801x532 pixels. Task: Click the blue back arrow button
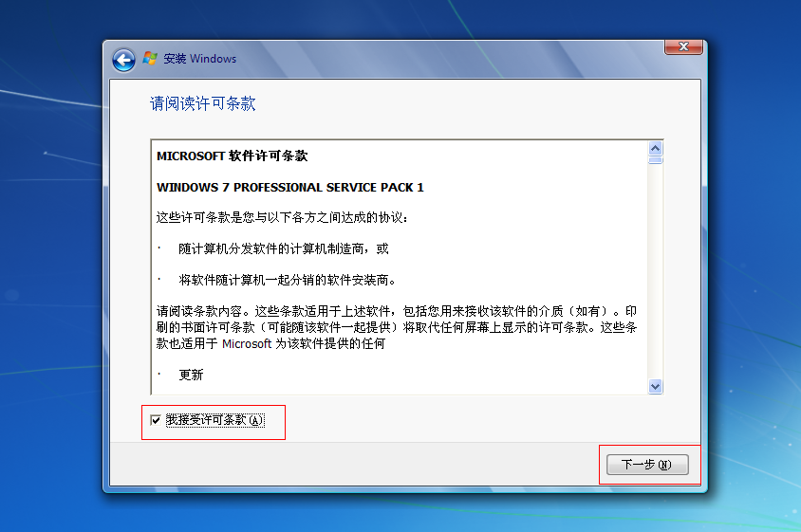click(x=123, y=61)
